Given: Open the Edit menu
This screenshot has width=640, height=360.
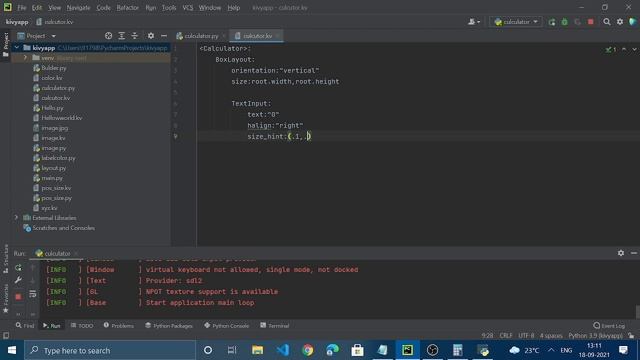Looking at the screenshot, I should tap(37, 7).
